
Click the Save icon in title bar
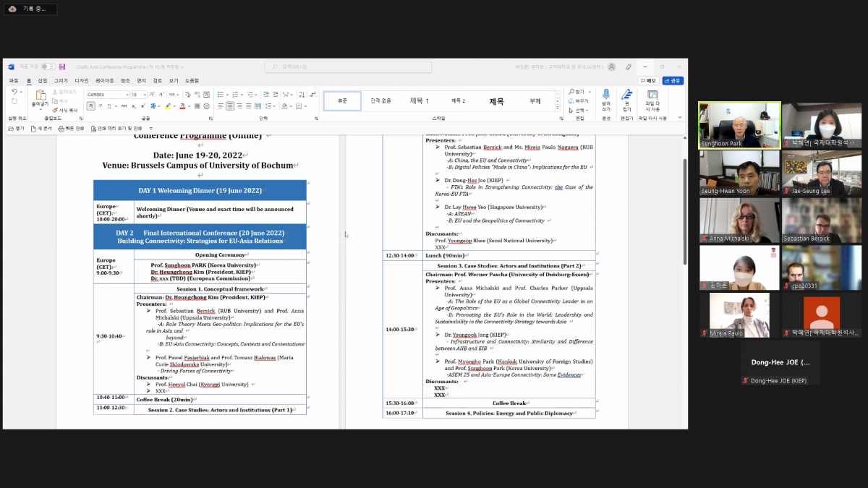(62, 67)
